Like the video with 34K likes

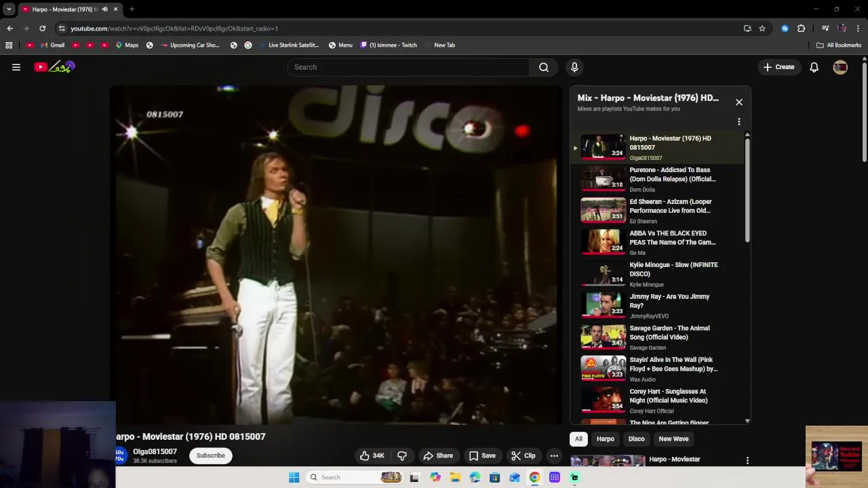(372, 455)
